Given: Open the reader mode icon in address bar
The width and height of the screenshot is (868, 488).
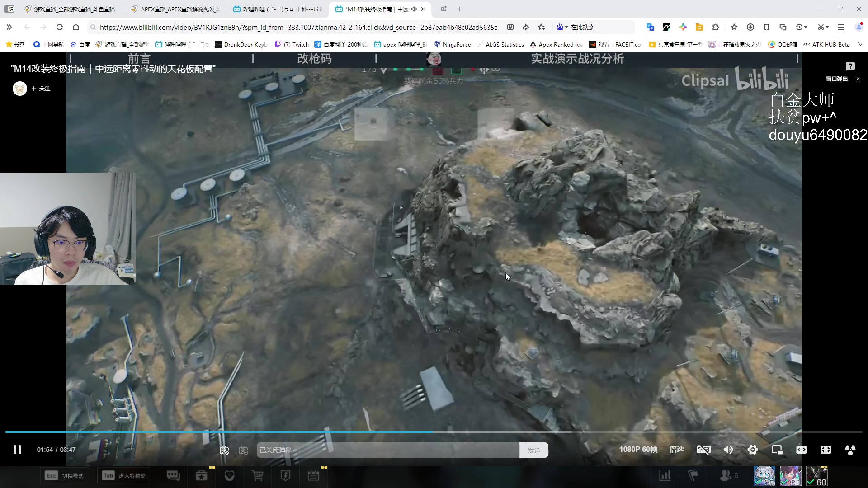Looking at the screenshot, I should 510,27.
